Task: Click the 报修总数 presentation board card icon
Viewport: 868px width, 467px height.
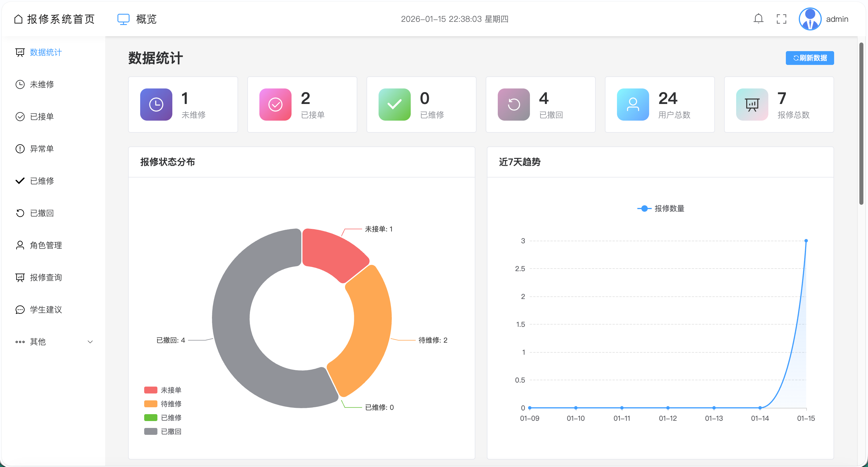Action: tap(752, 105)
